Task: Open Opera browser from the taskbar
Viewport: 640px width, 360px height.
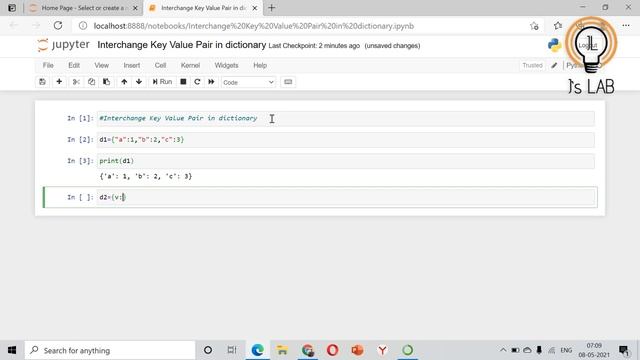Action: point(332,350)
